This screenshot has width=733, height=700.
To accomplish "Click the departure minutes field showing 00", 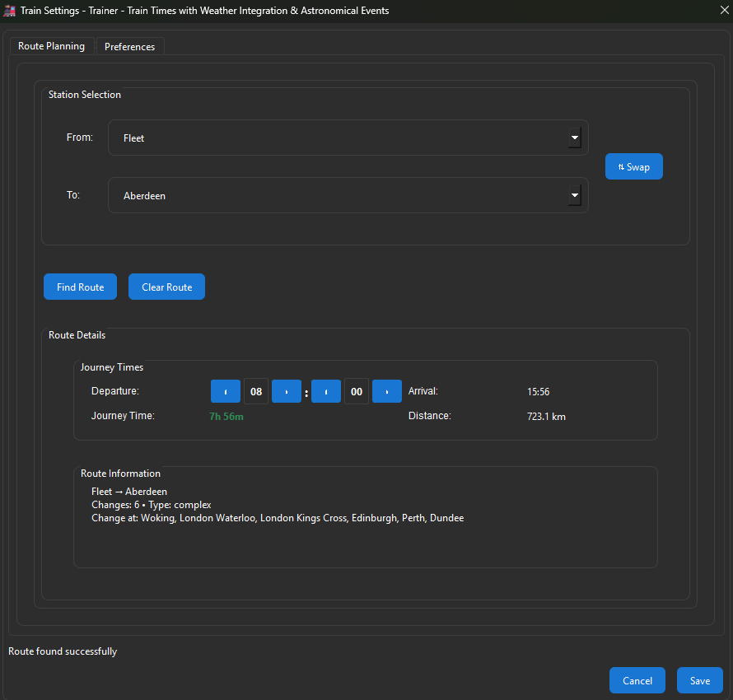I will pos(357,391).
